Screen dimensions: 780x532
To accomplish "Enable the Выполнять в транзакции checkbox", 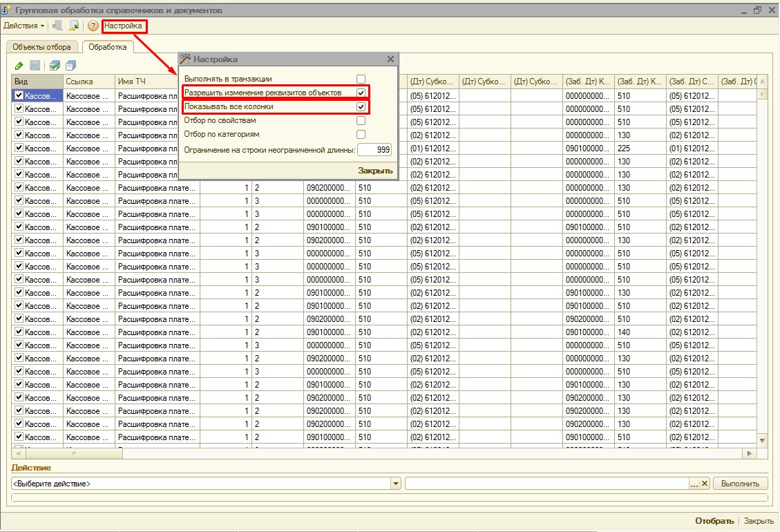I will coord(361,79).
